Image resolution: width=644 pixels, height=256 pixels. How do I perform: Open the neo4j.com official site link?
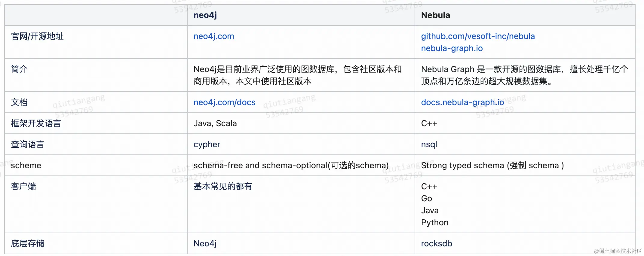214,36
